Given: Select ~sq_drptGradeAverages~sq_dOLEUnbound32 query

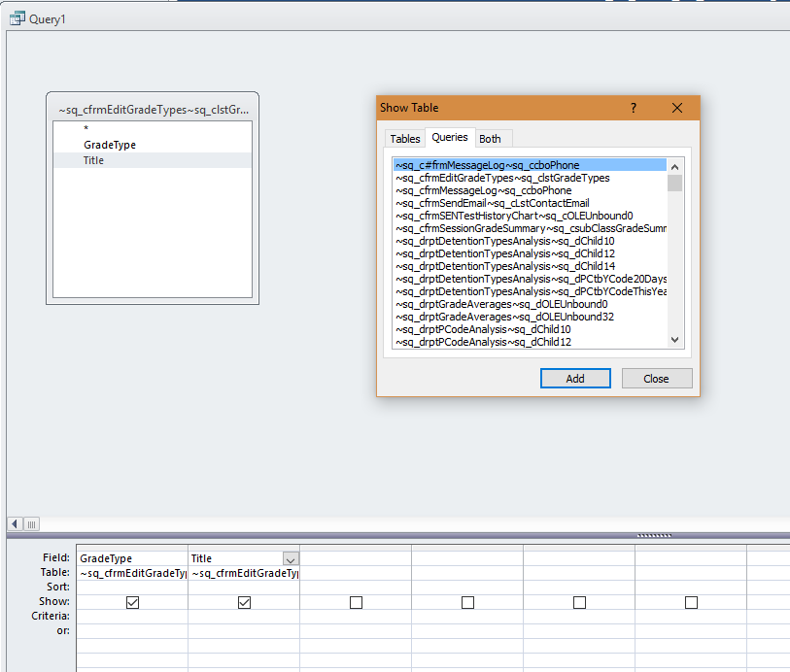Looking at the screenshot, I should click(530, 317).
